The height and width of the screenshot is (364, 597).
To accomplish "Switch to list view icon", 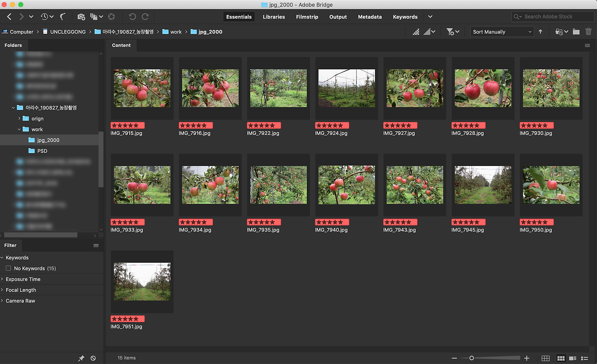I will 584,358.
